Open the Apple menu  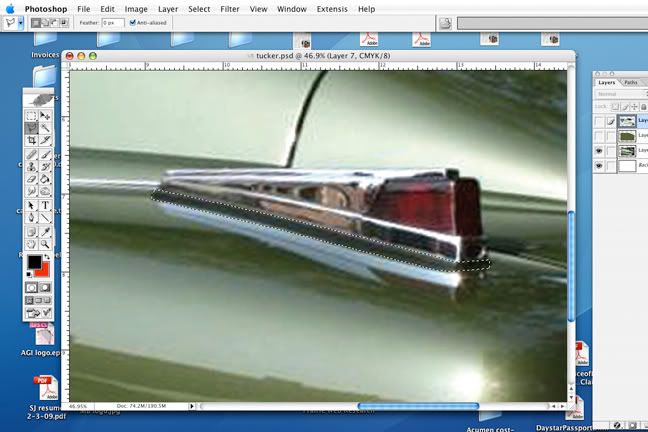coord(10,9)
